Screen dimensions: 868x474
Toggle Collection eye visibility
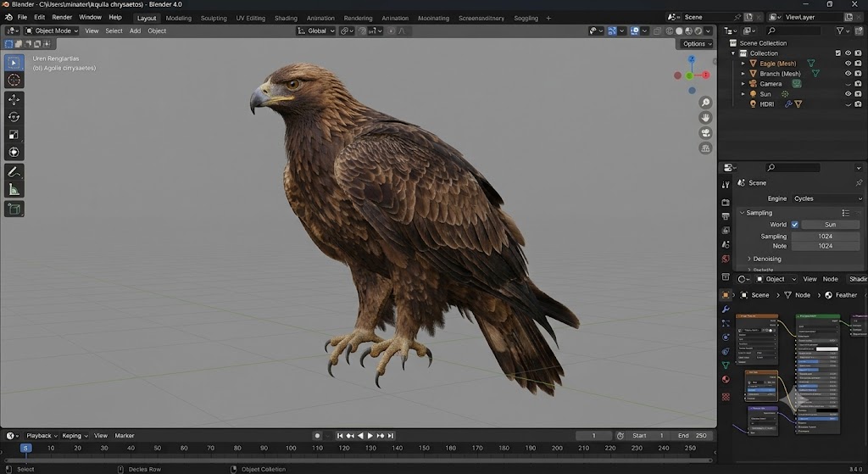[x=848, y=53]
